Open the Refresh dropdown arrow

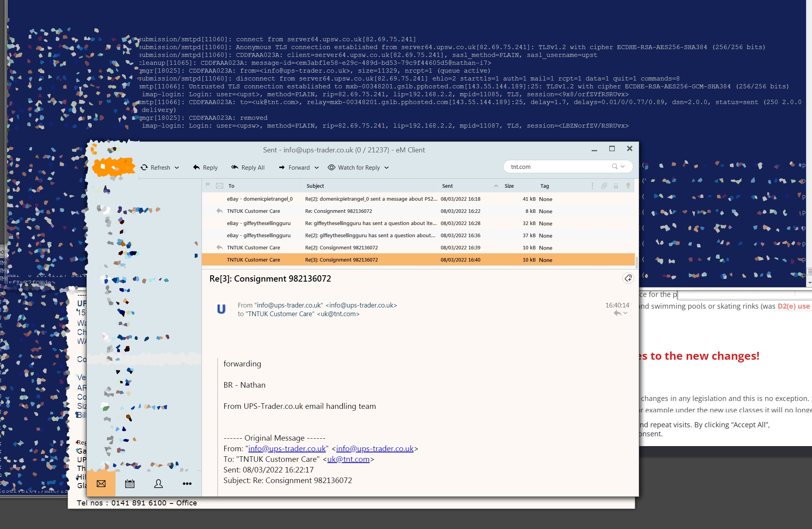click(x=177, y=168)
